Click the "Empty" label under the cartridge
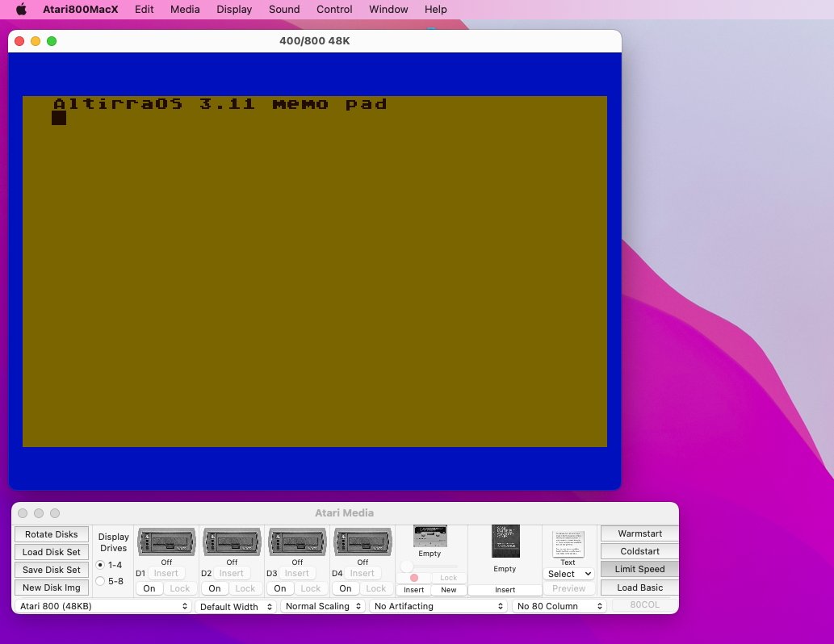Image resolution: width=834 pixels, height=644 pixels. coord(505,568)
